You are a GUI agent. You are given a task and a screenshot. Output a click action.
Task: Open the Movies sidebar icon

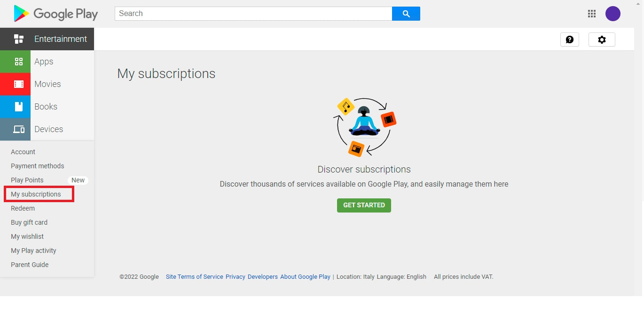coord(19,84)
